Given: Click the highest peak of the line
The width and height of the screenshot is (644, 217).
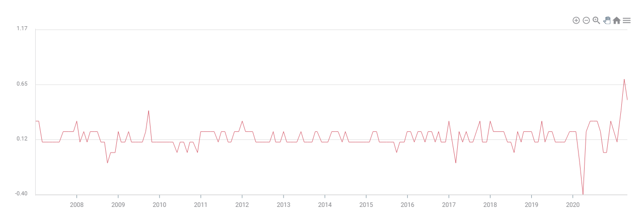Looking at the screenshot, I should [x=624, y=79].
